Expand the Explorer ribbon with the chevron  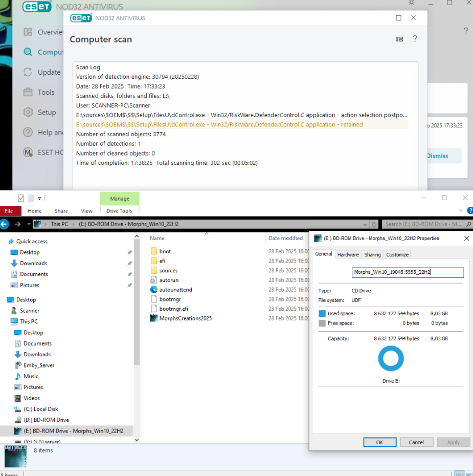[461, 210]
